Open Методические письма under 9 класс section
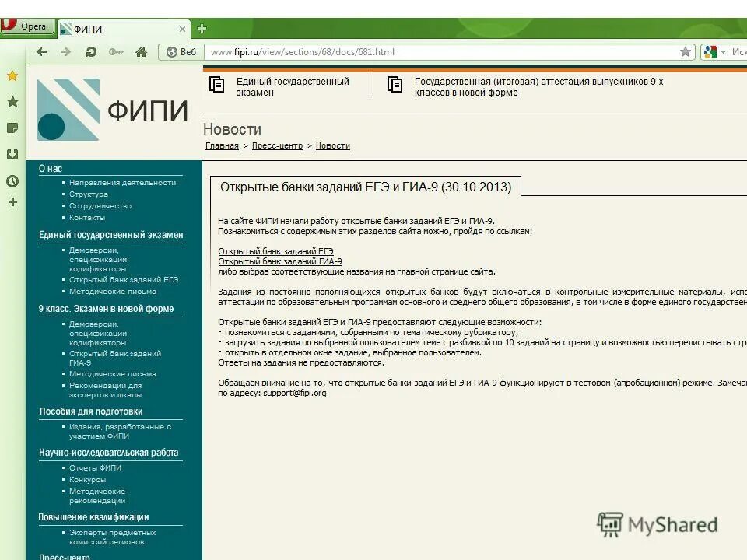 pyautogui.click(x=112, y=374)
